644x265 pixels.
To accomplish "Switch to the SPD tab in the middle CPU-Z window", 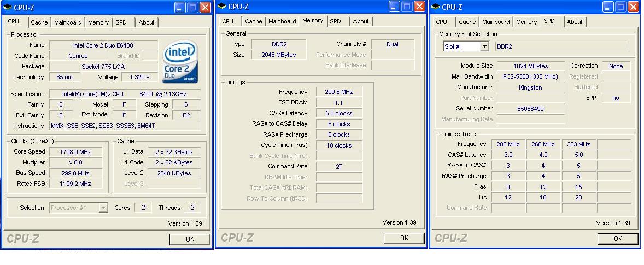I will (x=336, y=21).
